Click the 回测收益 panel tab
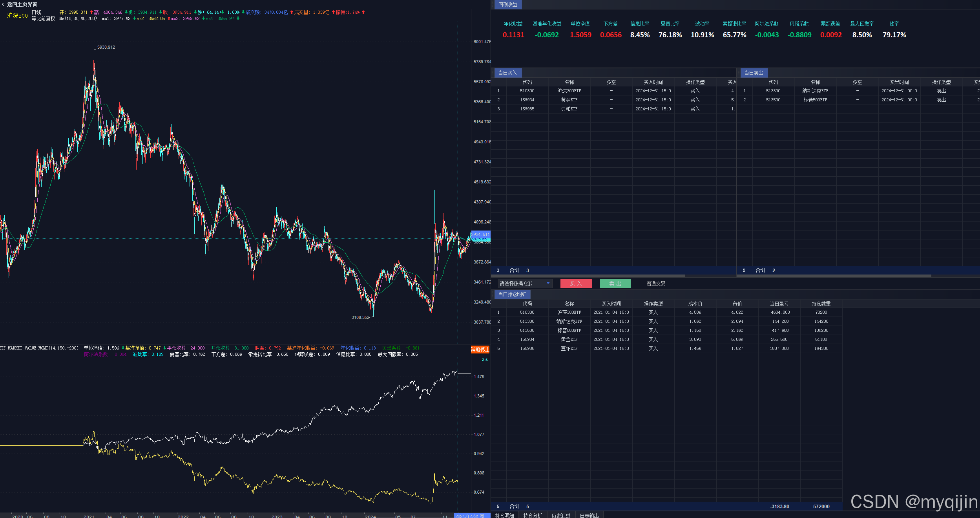This screenshot has width=980, height=518. (507, 5)
